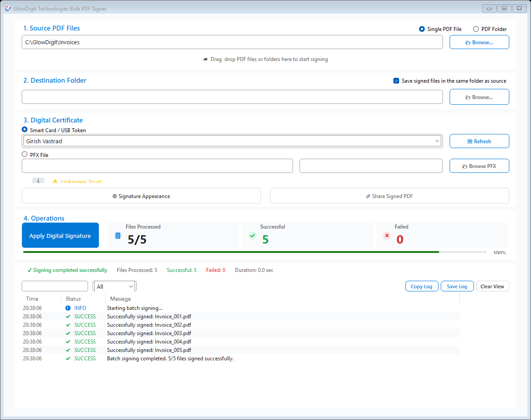Click the '3. Digital Certificate' heading
Viewport: 531px width, 420px height.
pos(53,120)
